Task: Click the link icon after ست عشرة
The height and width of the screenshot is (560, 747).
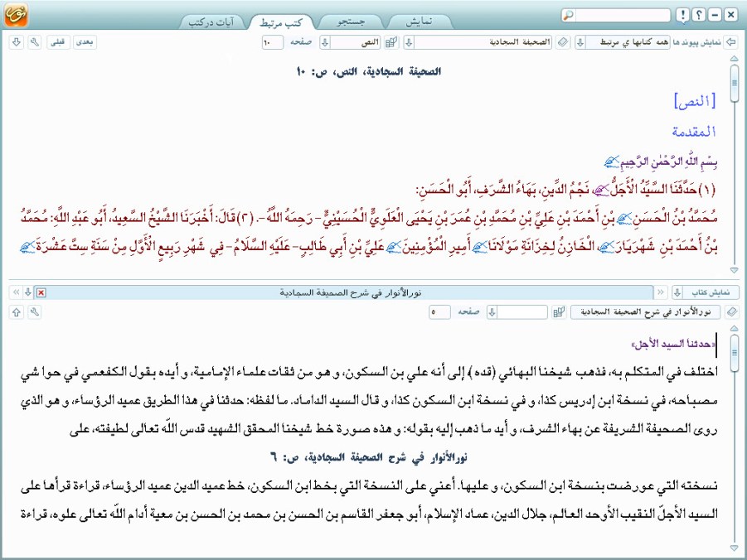Action: pos(27,247)
